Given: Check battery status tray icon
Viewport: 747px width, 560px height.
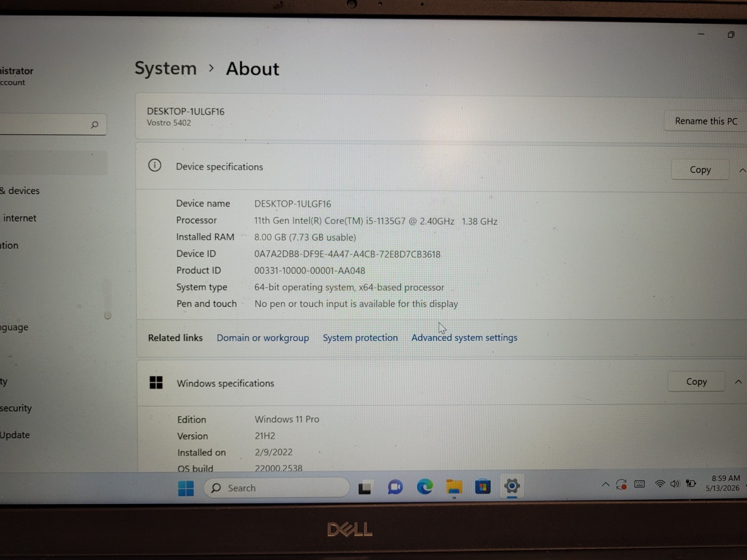Looking at the screenshot, I should [691, 483].
